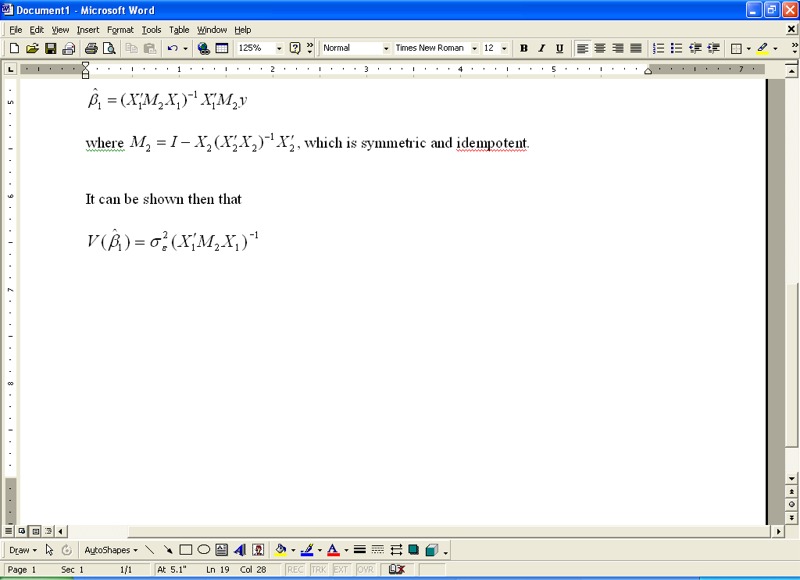Screen dimensions: 800x580
Task: Click the Draw menu button
Action: pos(21,550)
